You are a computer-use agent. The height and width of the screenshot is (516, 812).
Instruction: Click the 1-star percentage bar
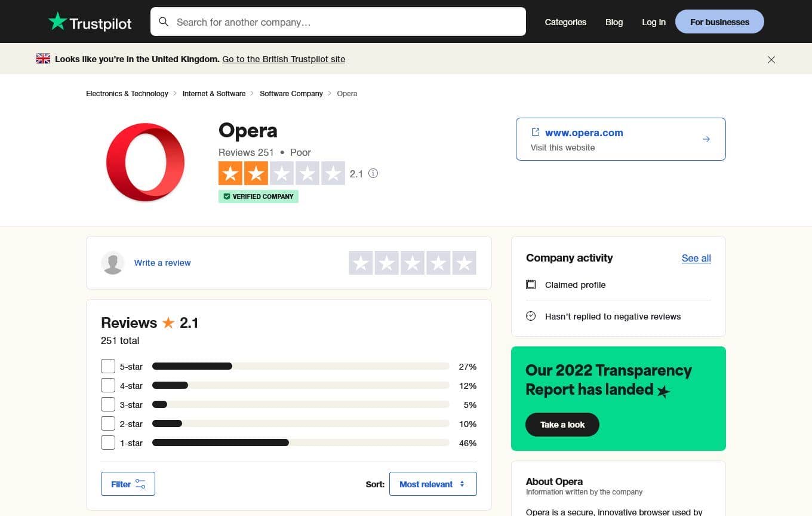click(x=301, y=443)
